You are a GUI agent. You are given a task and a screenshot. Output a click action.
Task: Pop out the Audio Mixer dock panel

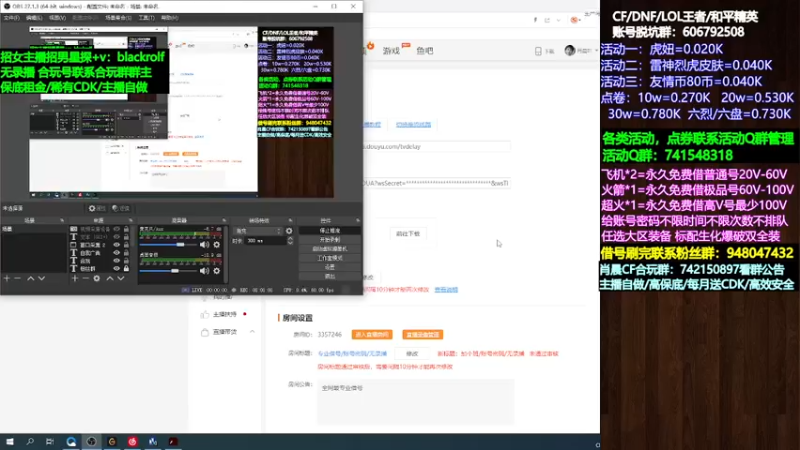click(x=224, y=220)
